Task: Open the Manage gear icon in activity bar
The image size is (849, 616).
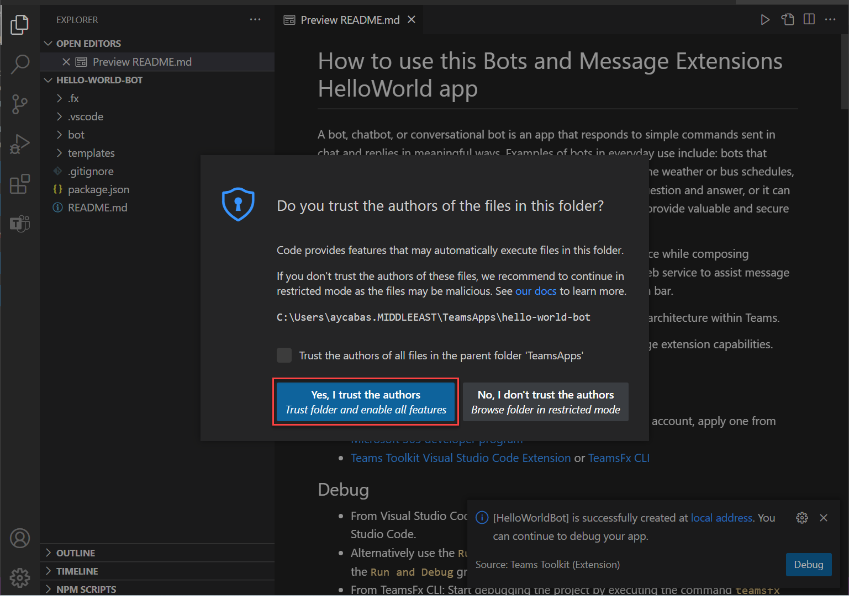Action: point(20,578)
